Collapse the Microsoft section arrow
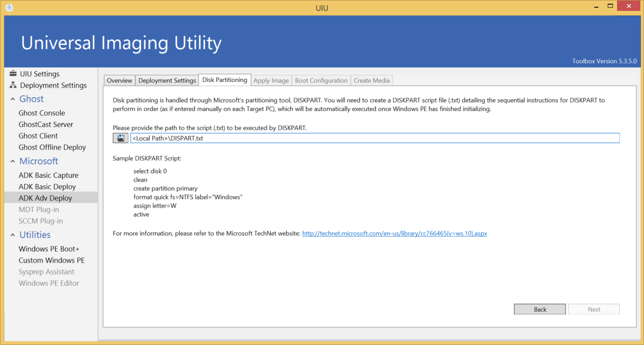Image resolution: width=644 pixels, height=345 pixels. pos(12,161)
